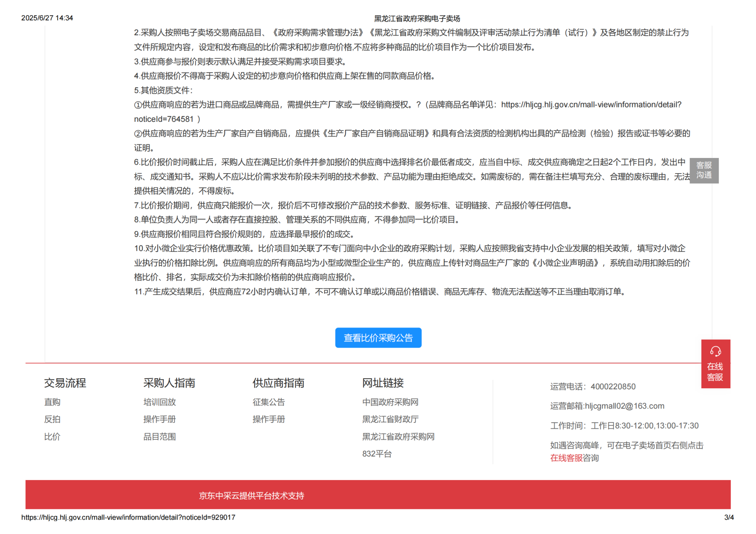
Task: Open 征集公告 under 供应商指南
Action: pyautogui.click(x=269, y=402)
